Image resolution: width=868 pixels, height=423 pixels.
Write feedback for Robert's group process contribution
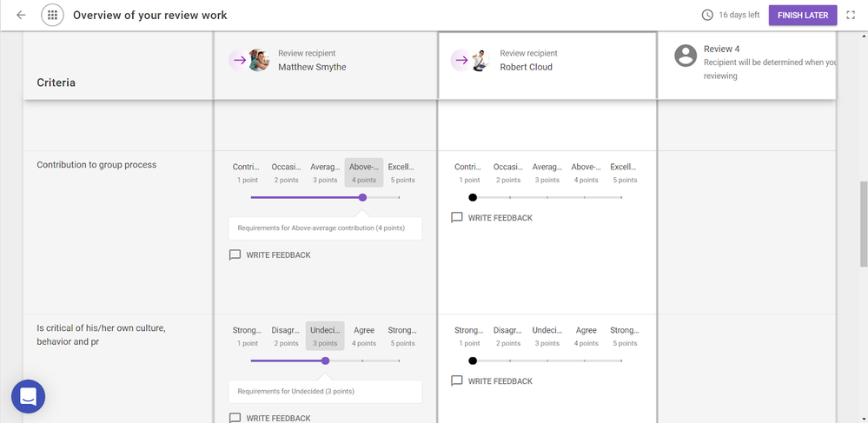click(x=492, y=218)
